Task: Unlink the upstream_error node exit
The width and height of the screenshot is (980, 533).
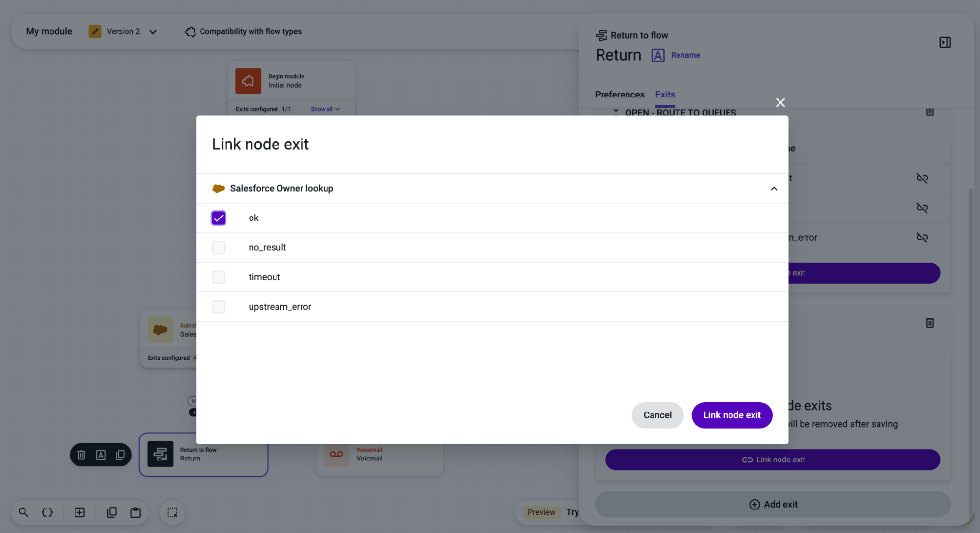Action: tap(922, 238)
